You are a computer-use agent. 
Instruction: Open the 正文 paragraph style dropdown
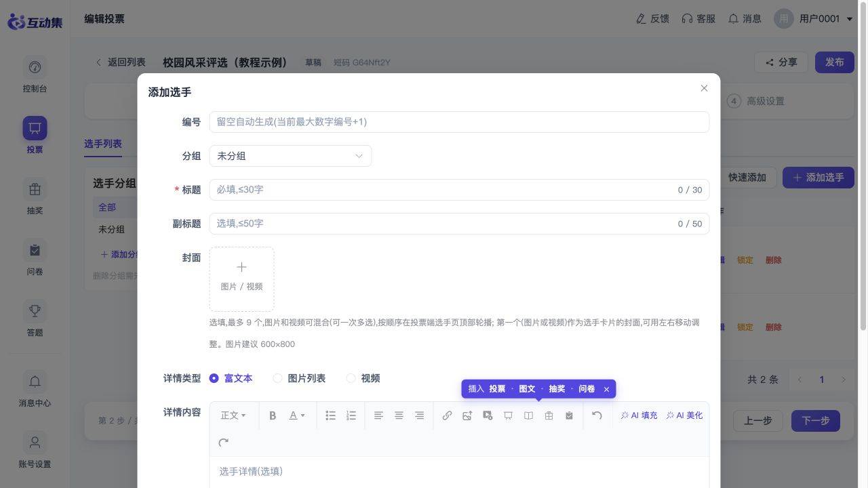point(233,415)
